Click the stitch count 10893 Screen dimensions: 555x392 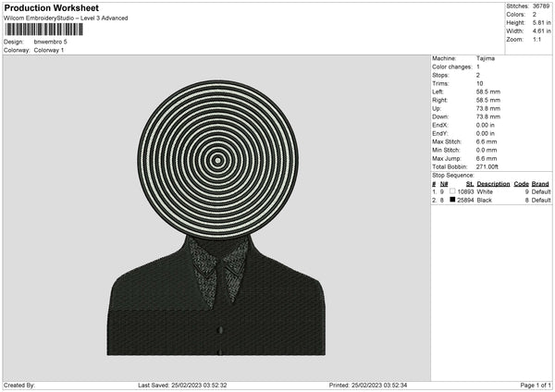(x=465, y=191)
